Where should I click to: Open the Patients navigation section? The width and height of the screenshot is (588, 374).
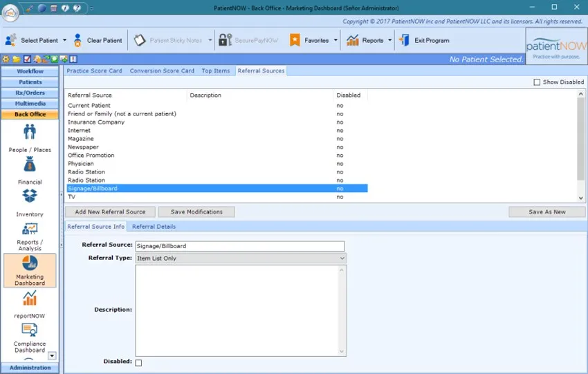tap(30, 82)
